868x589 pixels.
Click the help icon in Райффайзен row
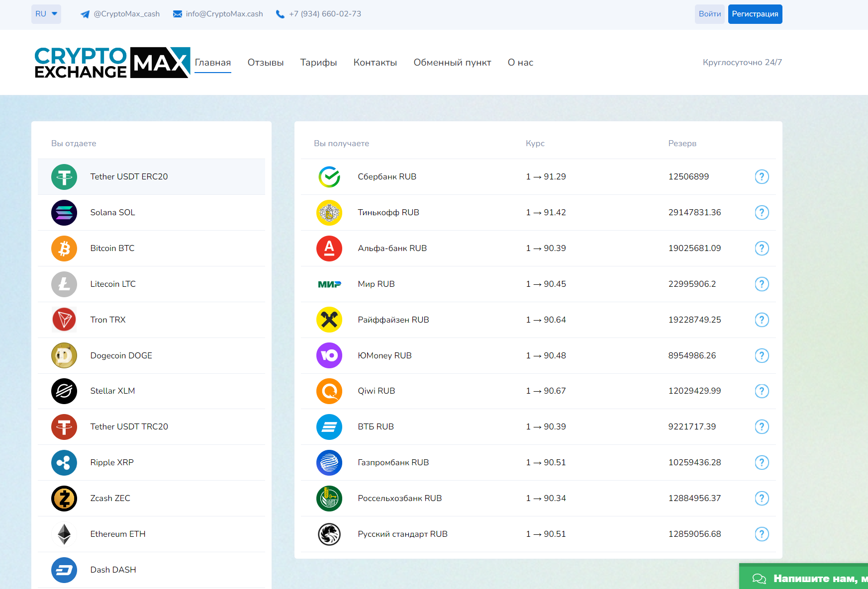(762, 320)
